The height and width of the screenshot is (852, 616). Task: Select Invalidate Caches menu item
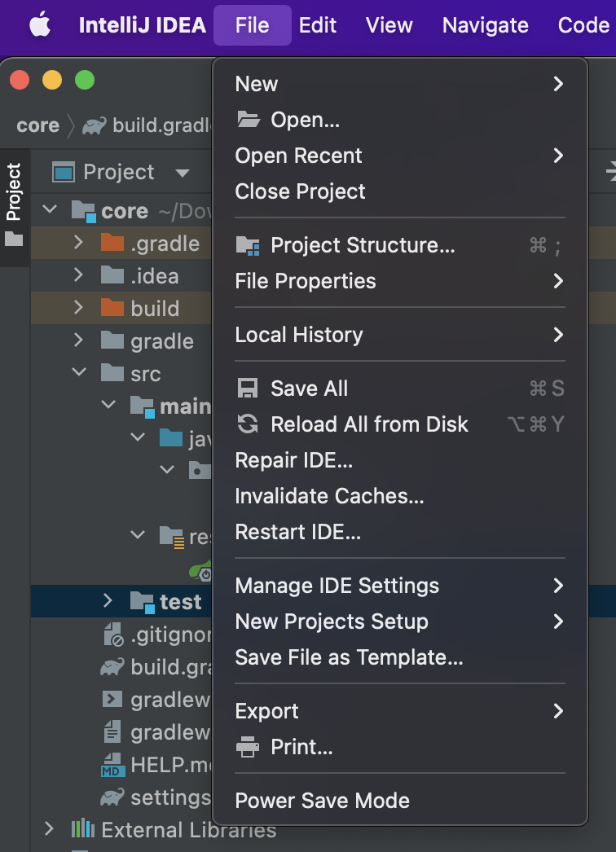click(x=329, y=496)
